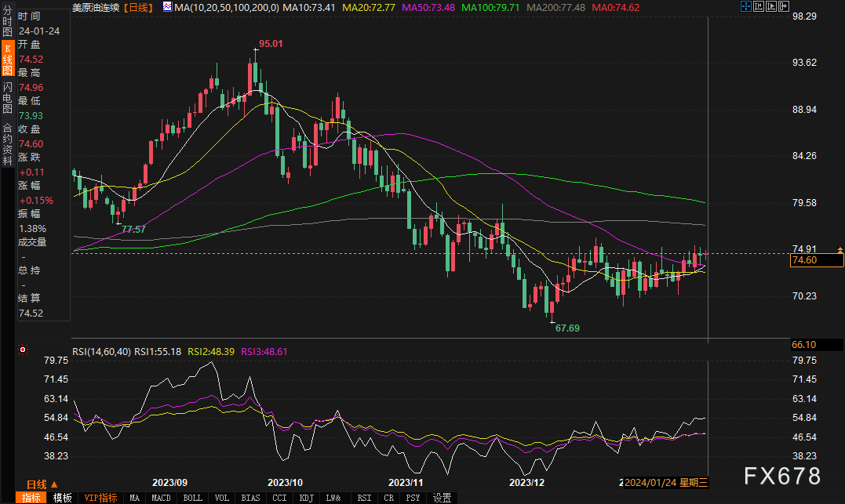This screenshot has width=845, height=504.
Task: Click the 95.01 high price marker
Action: tap(271, 44)
